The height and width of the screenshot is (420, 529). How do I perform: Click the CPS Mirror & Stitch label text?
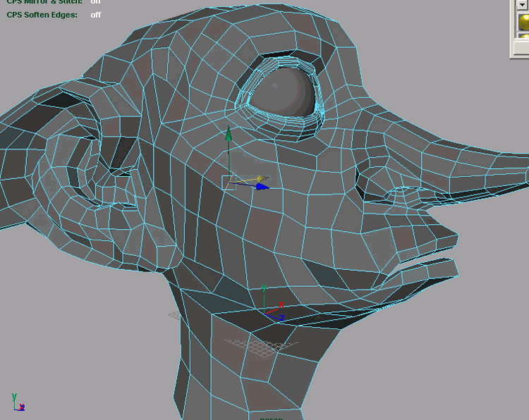(x=44, y=2)
